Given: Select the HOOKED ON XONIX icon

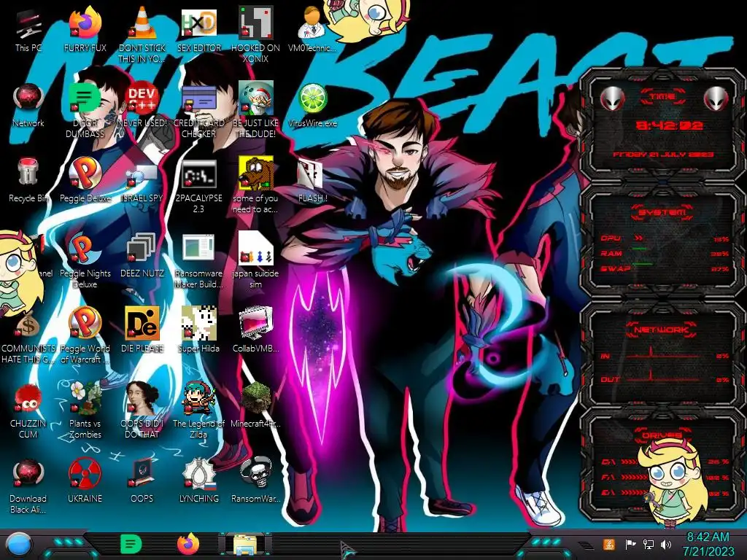Looking at the screenshot, I should coord(256,23).
